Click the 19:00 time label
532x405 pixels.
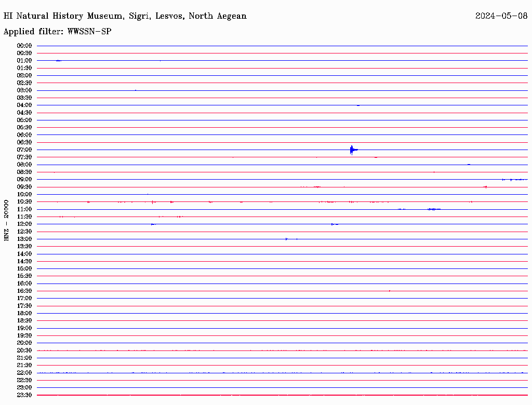pyautogui.click(x=24, y=328)
